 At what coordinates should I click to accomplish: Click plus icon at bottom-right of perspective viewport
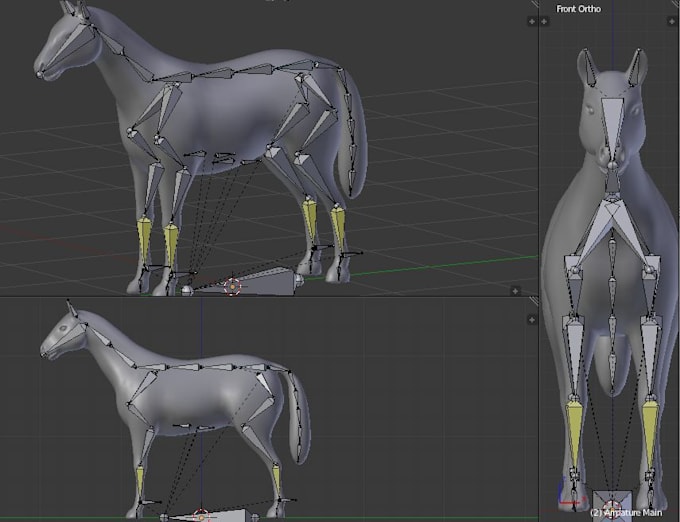pos(515,291)
